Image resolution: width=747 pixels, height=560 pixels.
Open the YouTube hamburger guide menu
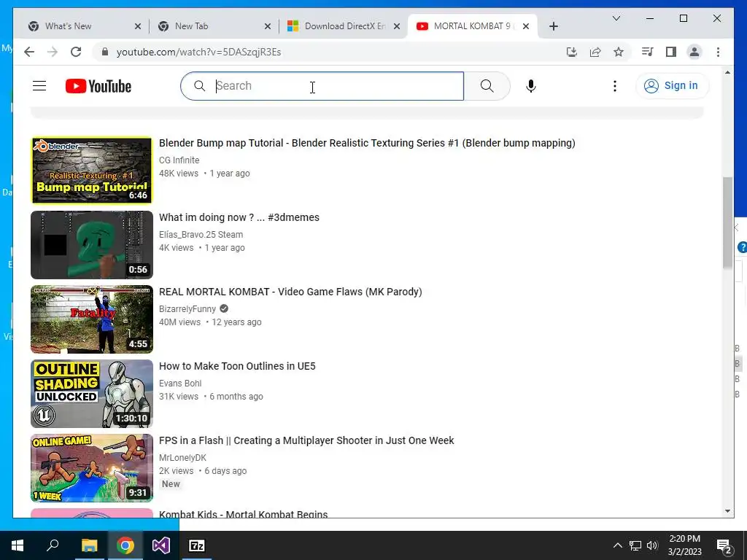pos(39,86)
